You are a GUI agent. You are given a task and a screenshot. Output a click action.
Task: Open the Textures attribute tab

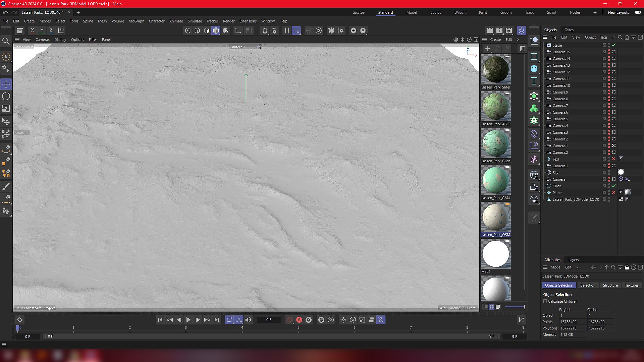(632, 285)
